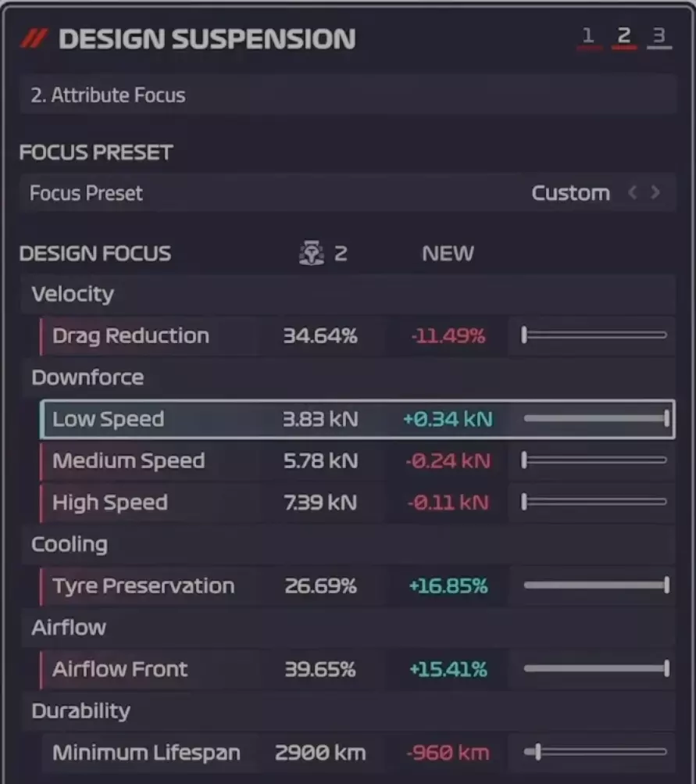This screenshot has height=784, width=696.
Task: Select previous Focus Preset with left arrow
Action: pyautogui.click(x=633, y=193)
